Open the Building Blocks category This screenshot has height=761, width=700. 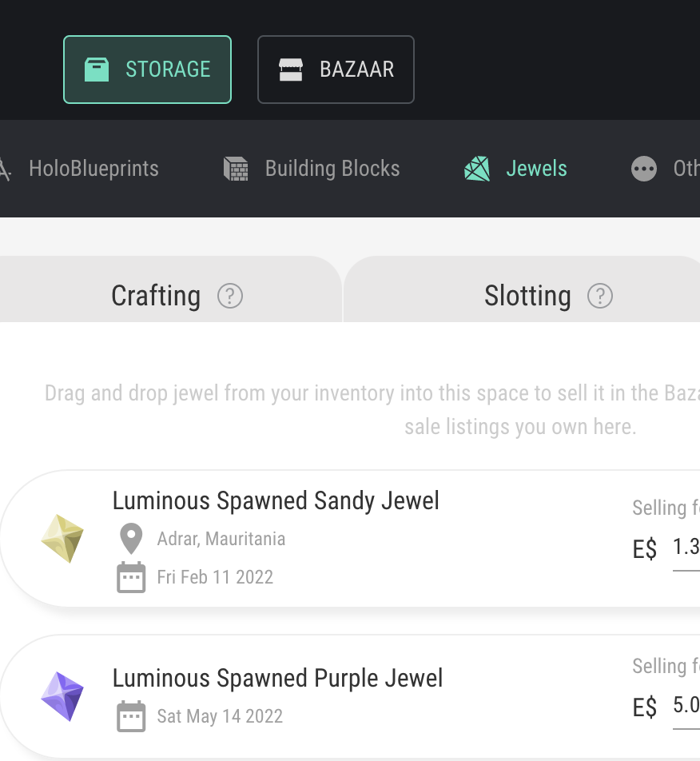click(x=332, y=169)
